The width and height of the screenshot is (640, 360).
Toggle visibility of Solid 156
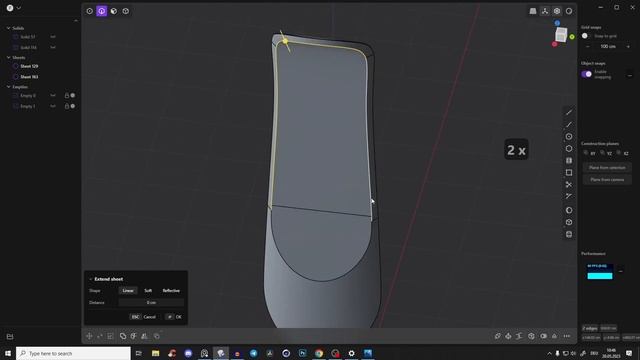click(x=53, y=47)
